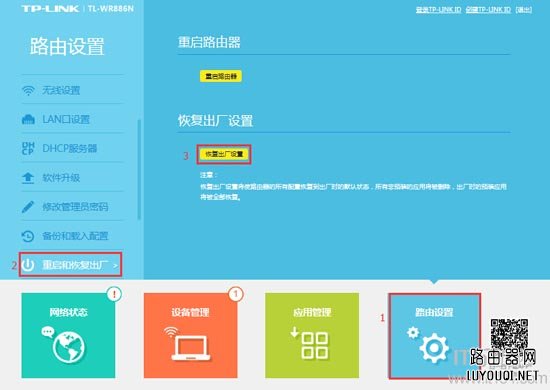Click the 恢复出厂设置 section heading
Screen dimensions: 550x390
click(215, 121)
